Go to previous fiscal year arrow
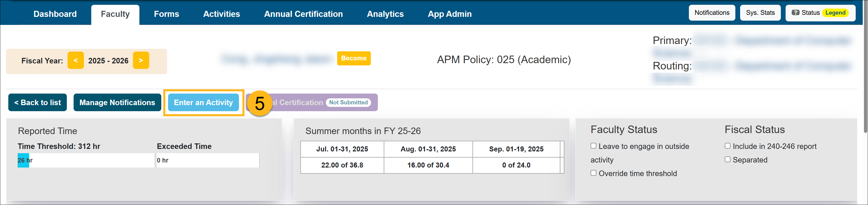Viewport: 868px width, 205px height. pyautogui.click(x=75, y=60)
